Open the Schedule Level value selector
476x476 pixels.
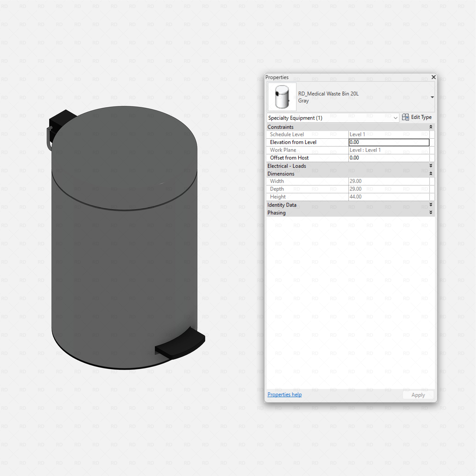(389, 134)
